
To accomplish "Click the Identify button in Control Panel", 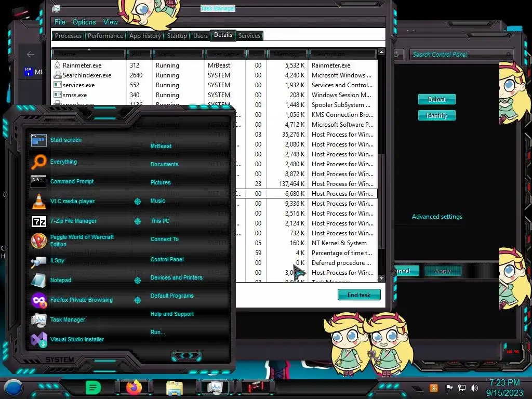I will pos(436,116).
